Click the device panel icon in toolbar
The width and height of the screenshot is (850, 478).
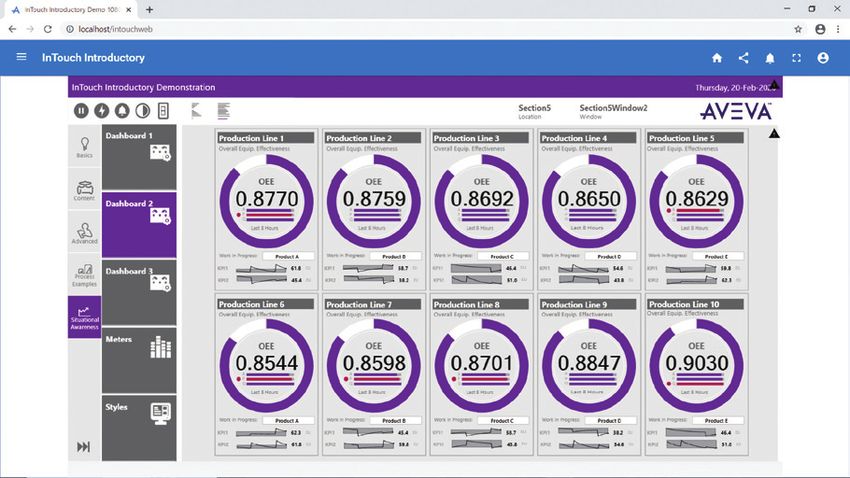click(163, 111)
